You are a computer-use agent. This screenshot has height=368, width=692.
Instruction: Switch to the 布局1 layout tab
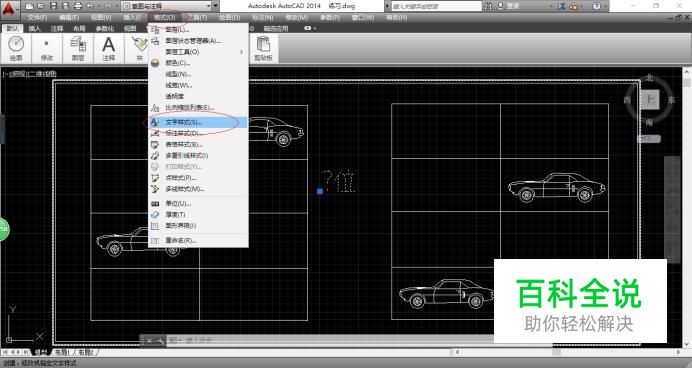62,352
